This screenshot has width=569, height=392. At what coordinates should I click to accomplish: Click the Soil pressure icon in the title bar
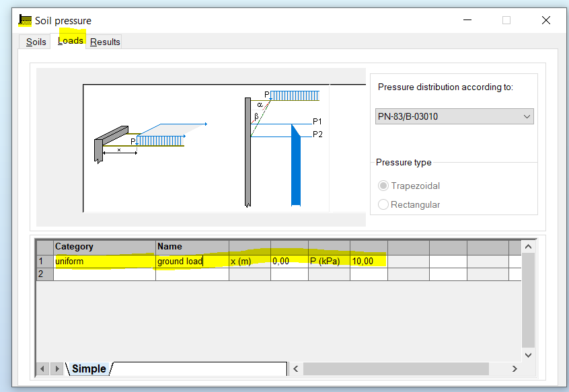(x=24, y=20)
